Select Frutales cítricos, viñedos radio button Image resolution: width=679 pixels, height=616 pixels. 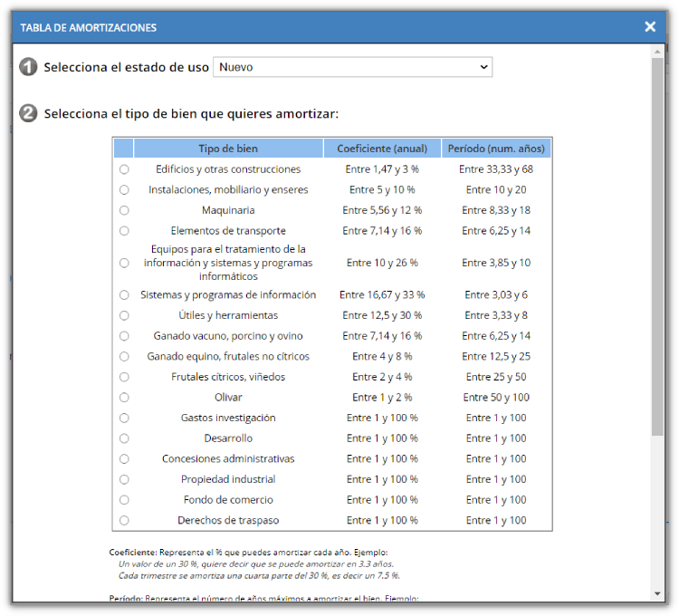pos(124,377)
